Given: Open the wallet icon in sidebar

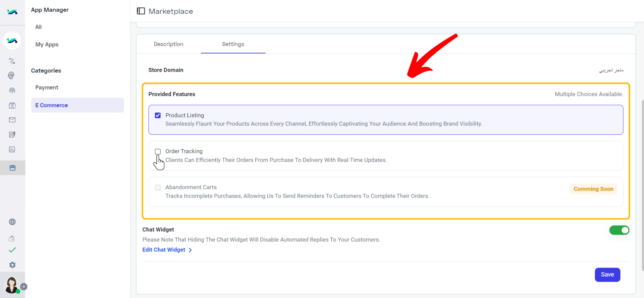Looking at the screenshot, I should click(12, 238).
